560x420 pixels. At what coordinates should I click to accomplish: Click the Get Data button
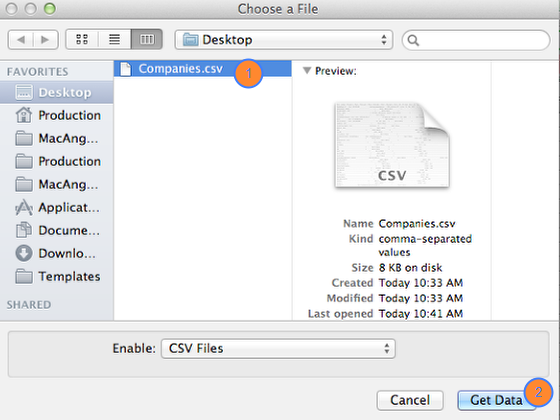[x=496, y=400]
